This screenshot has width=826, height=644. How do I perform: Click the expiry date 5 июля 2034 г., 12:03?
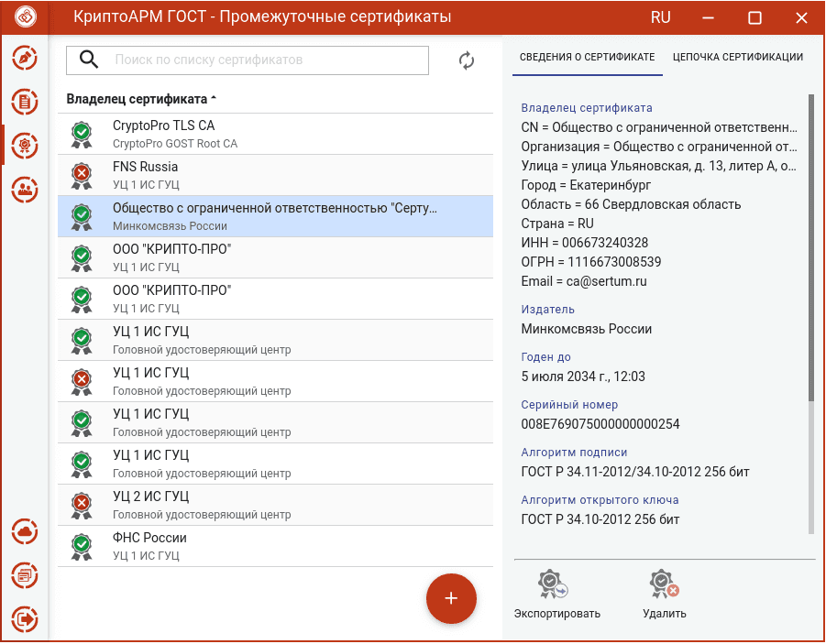click(583, 377)
